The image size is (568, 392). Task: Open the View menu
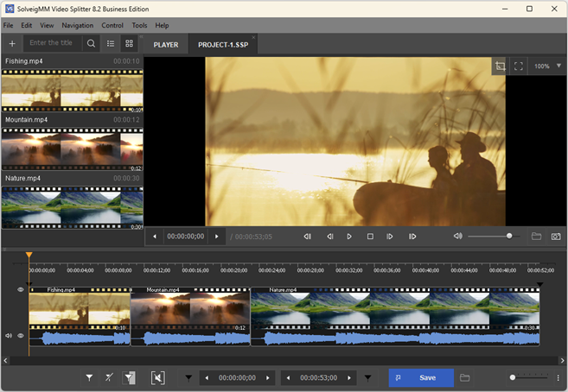coord(47,25)
